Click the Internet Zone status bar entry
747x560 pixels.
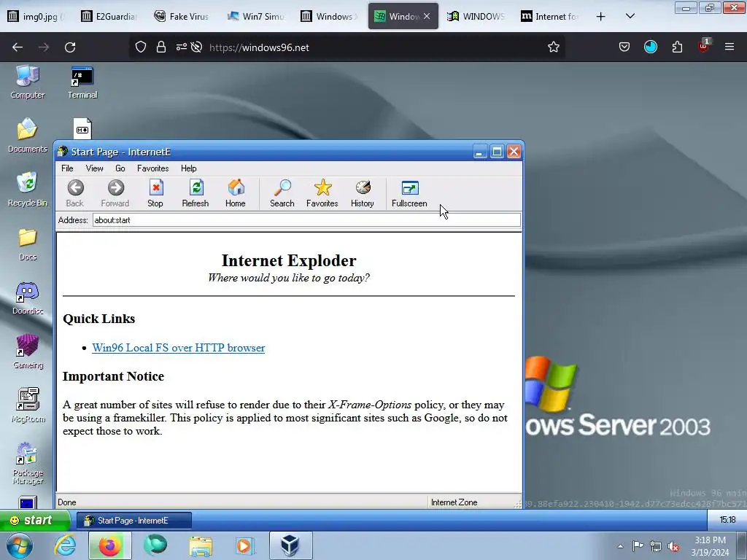[454, 502]
